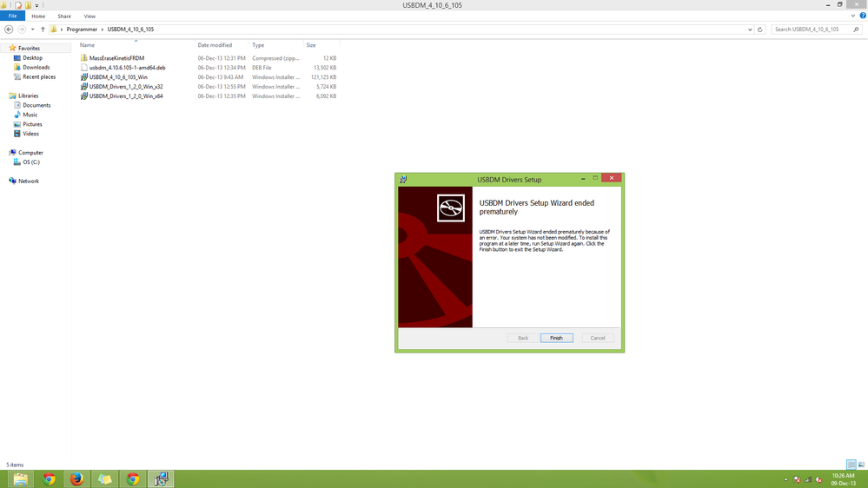Image resolution: width=868 pixels, height=488 pixels.
Task: Click the installer icon in the setup dialog title bar
Action: pos(403,179)
